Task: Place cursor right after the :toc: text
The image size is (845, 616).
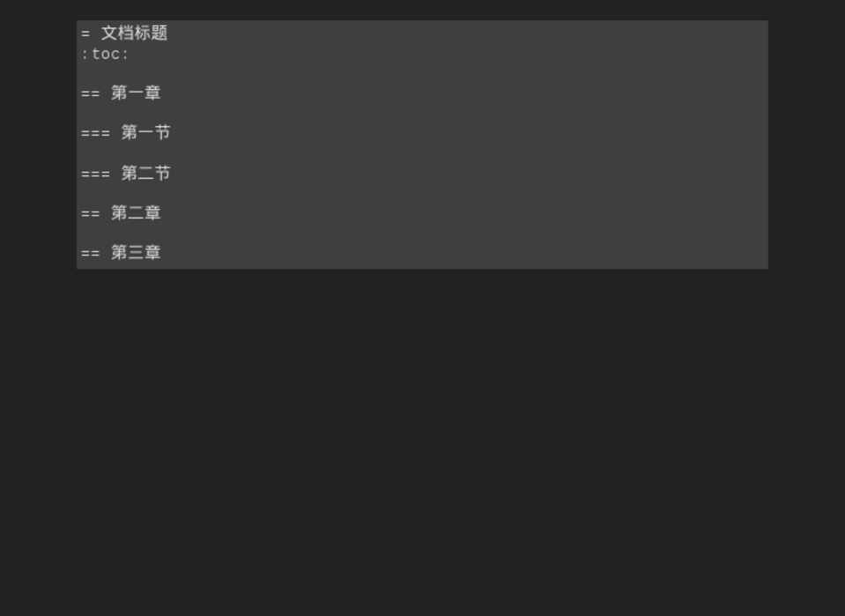Action: pos(129,55)
